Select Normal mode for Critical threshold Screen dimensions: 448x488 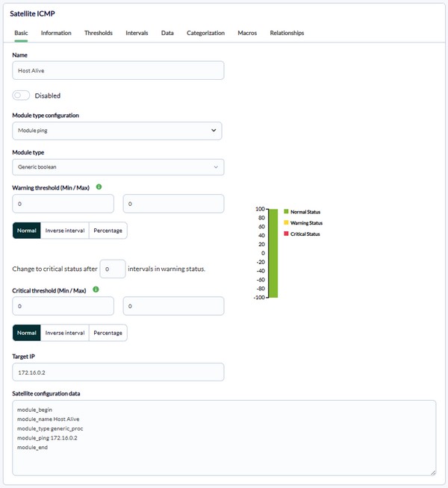26,333
